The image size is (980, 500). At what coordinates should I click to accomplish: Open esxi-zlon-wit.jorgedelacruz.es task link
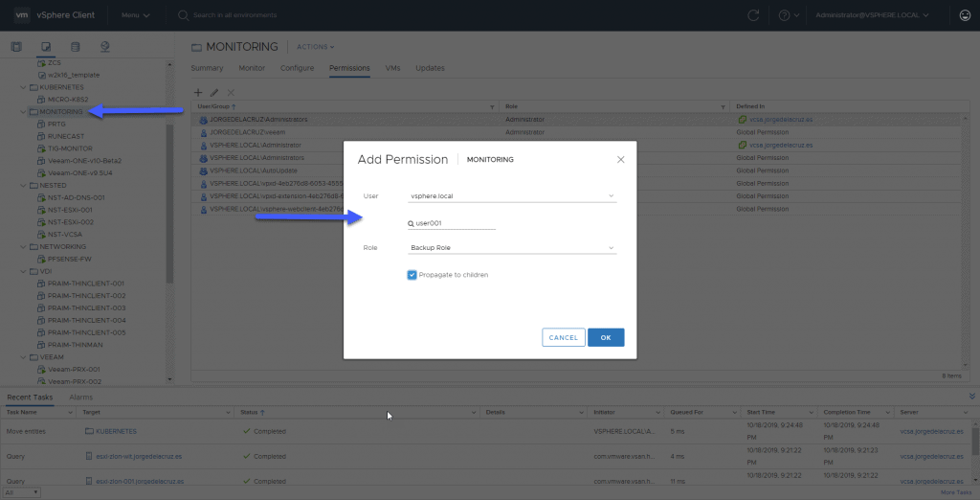[139, 457]
